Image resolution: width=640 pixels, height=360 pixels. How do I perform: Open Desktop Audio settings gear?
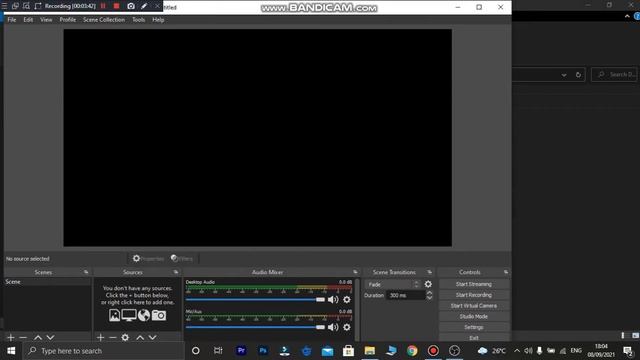[x=347, y=300]
